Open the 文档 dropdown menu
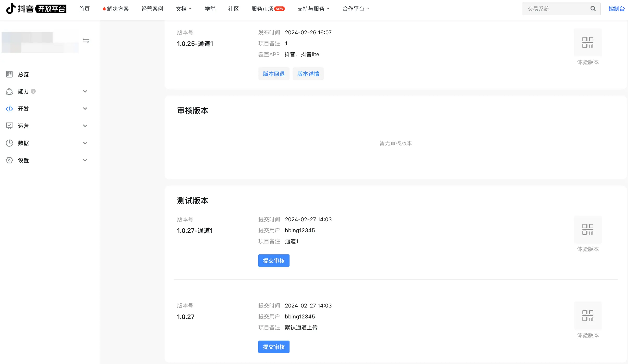The image size is (628, 364). point(183,9)
